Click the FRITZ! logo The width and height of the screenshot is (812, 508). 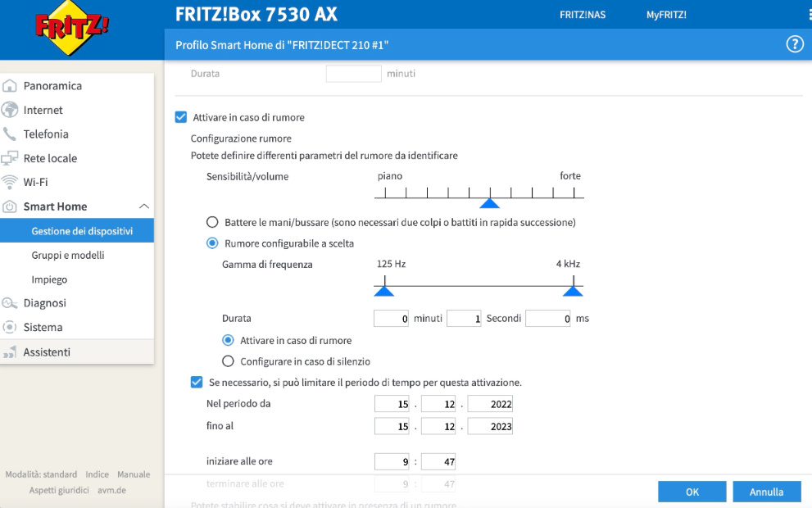[72, 27]
